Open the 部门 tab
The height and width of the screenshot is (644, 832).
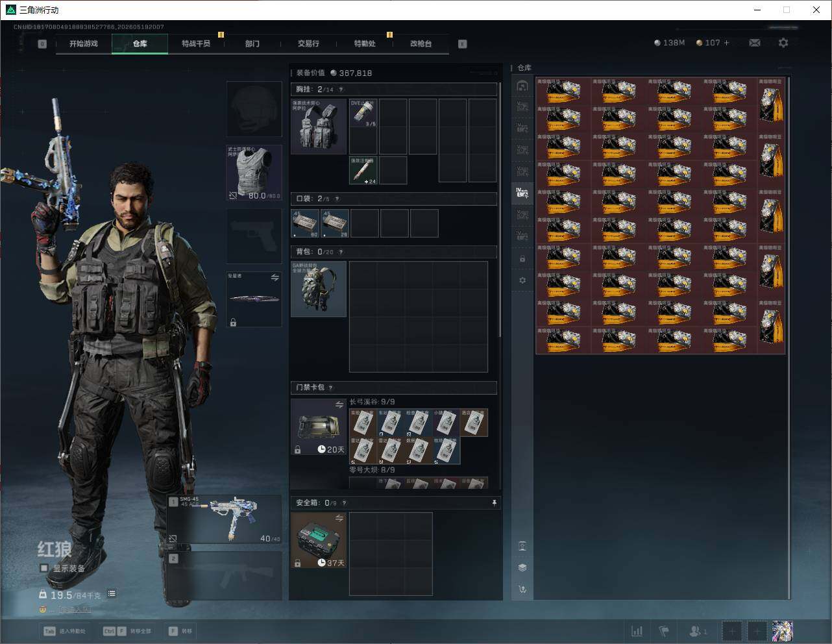252,43
